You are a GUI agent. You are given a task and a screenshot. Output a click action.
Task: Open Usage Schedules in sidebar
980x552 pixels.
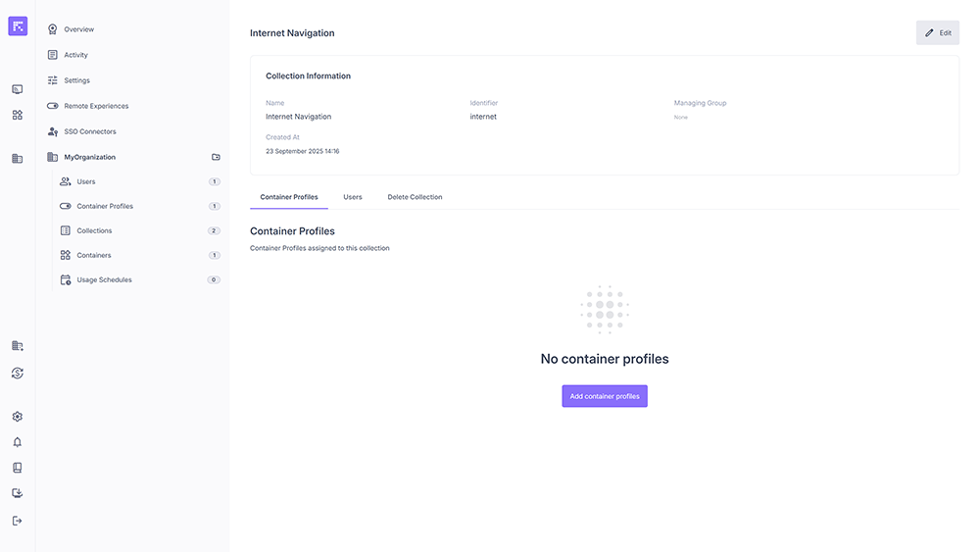coord(104,279)
